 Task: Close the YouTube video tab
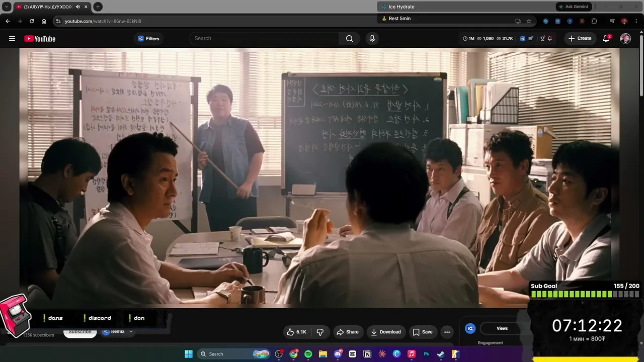(86, 7)
